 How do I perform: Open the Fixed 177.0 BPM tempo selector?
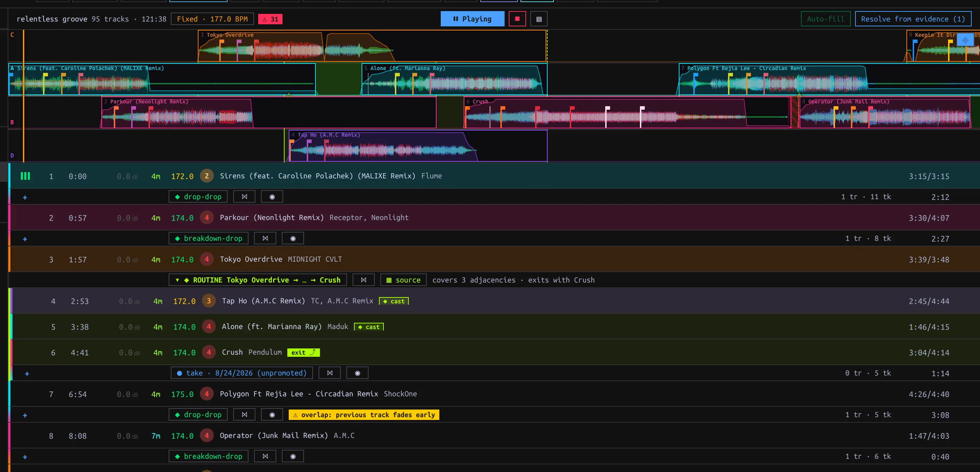(x=212, y=19)
